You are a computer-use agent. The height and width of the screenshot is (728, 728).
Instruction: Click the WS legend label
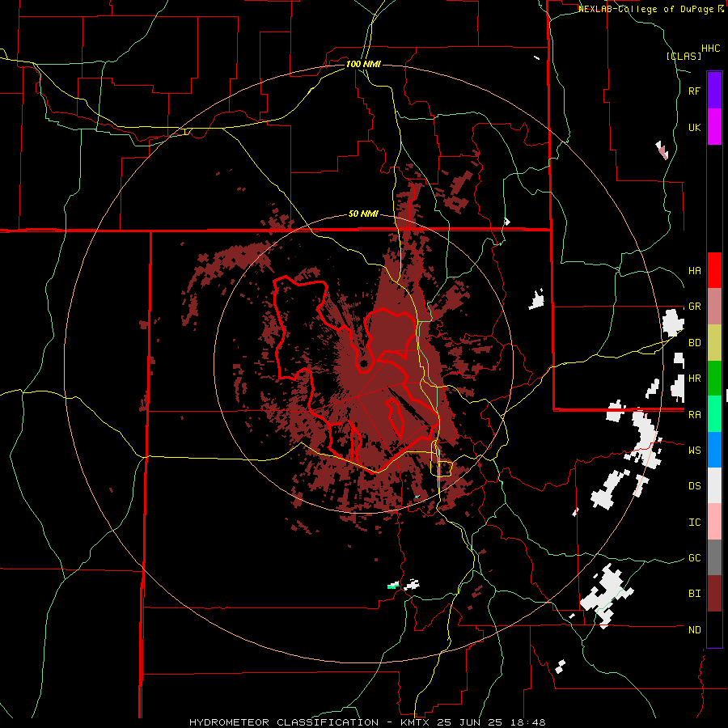coord(694,451)
